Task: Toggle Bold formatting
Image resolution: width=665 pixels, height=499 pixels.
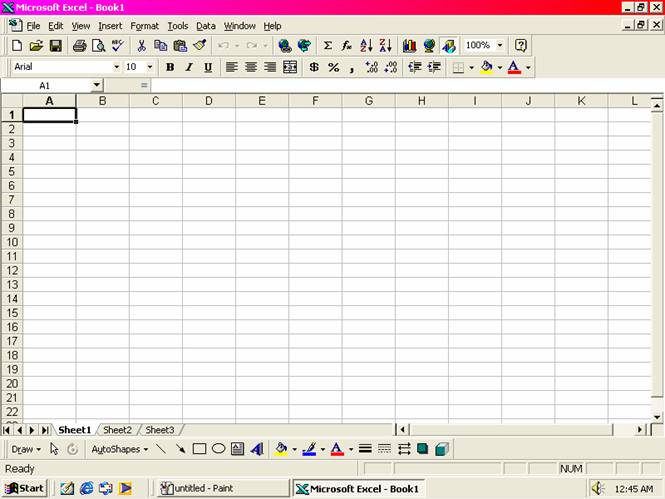Action: [x=170, y=67]
